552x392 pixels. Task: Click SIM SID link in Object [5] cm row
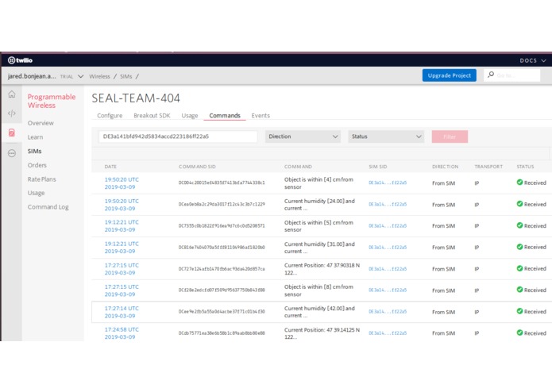click(388, 225)
